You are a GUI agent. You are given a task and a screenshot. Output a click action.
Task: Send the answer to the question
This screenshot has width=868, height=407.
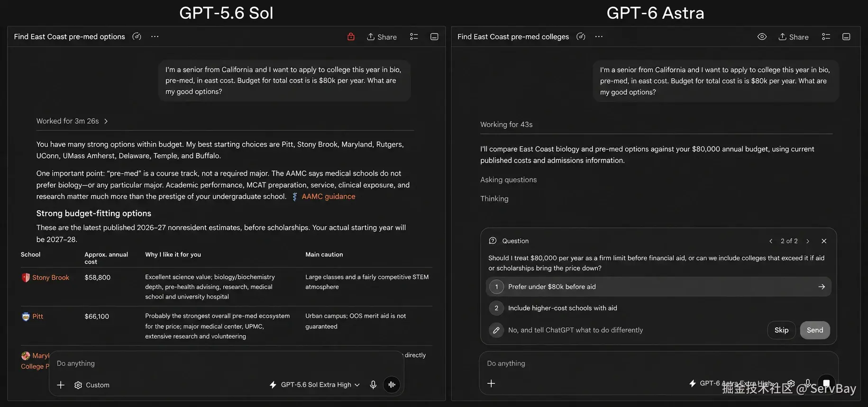(815, 330)
